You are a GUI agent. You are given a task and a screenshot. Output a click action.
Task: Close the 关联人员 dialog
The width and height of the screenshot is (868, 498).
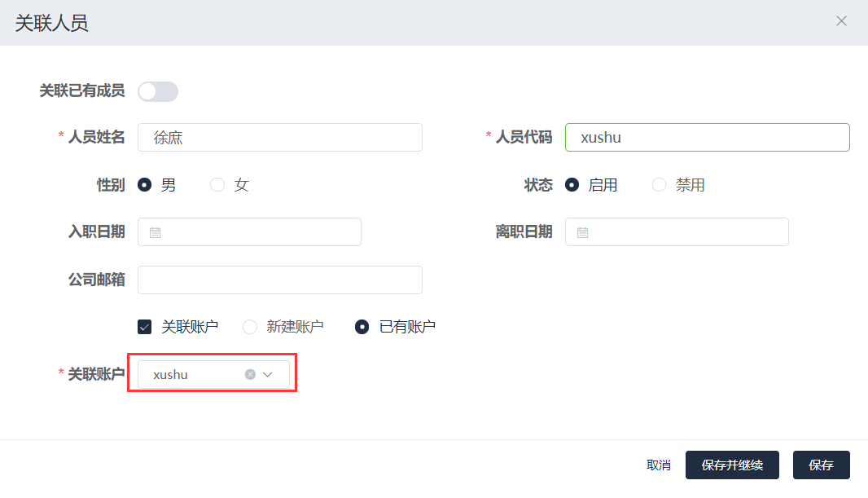[841, 21]
